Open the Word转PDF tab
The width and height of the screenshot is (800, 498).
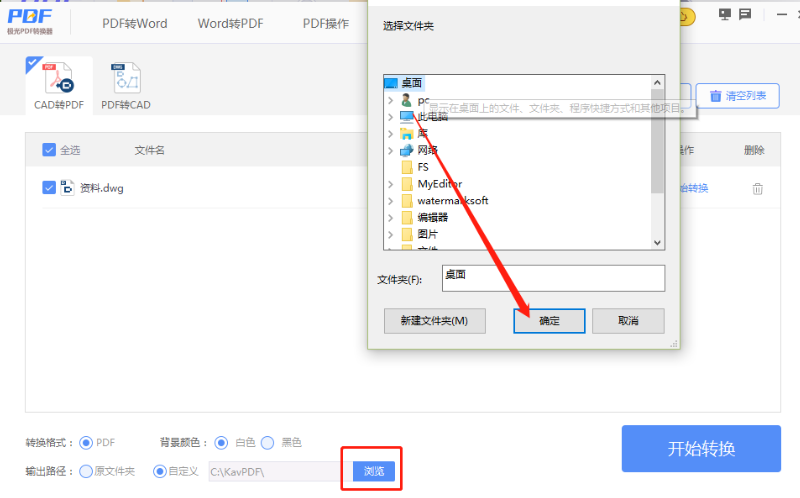(231, 23)
